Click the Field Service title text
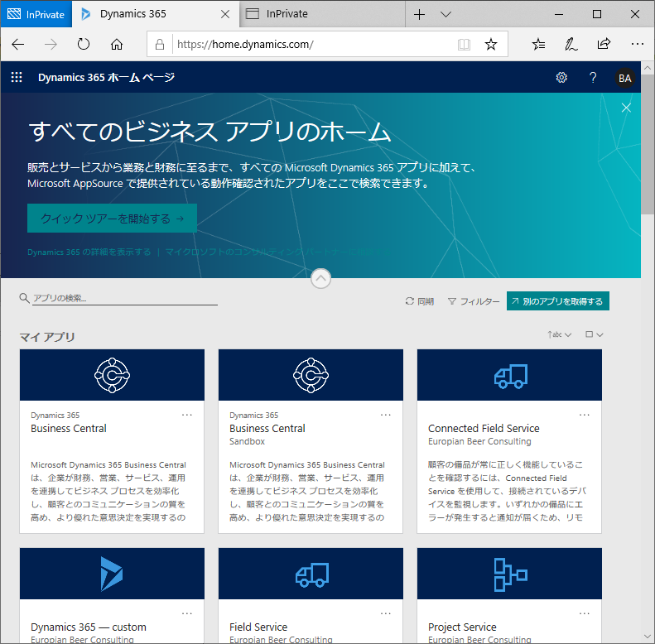655x644 pixels. coord(258,627)
